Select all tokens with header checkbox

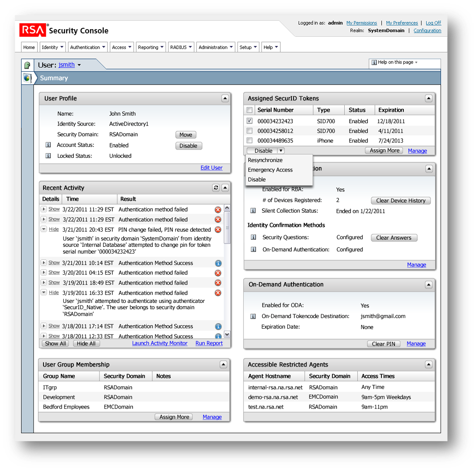tap(250, 110)
